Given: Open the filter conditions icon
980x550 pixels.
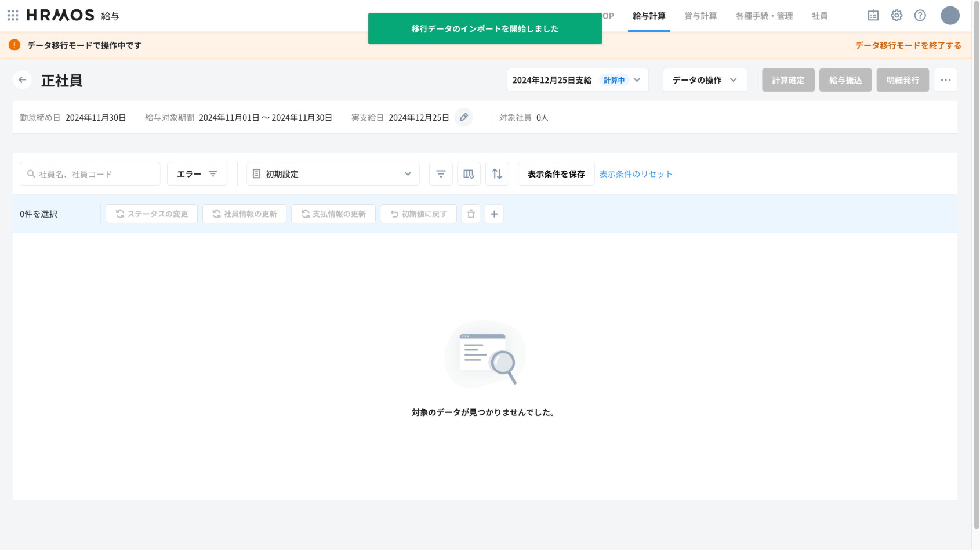Looking at the screenshot, I should point(441,174).
